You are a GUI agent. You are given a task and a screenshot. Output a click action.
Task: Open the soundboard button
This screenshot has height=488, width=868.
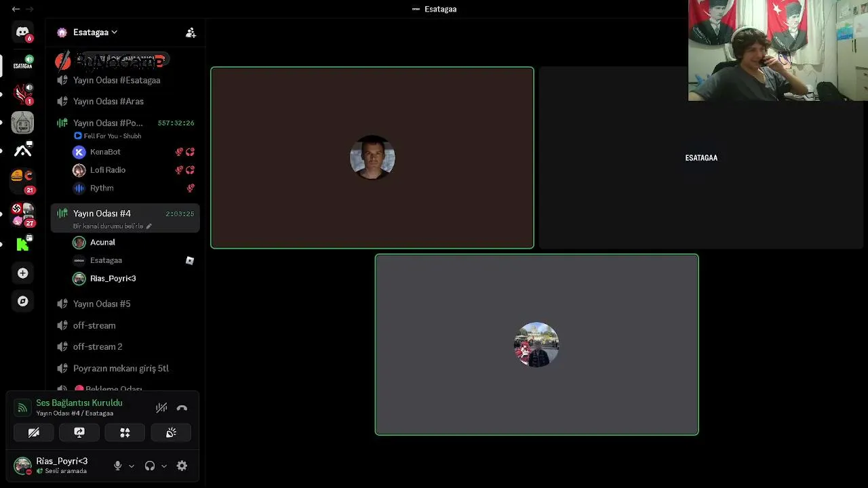[x=171, y=432]
